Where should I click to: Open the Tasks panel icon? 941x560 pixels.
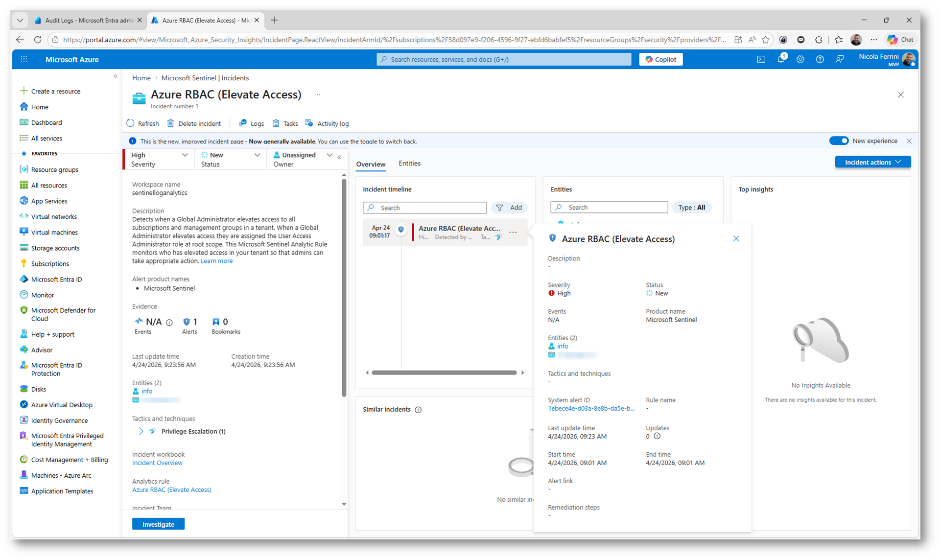coord(276,123)
